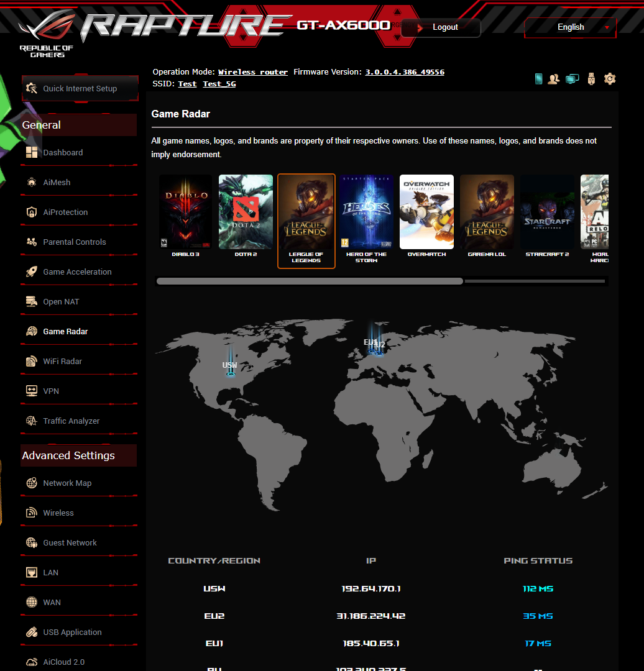Click IP address 31.186.224.42

click(371, 616)
